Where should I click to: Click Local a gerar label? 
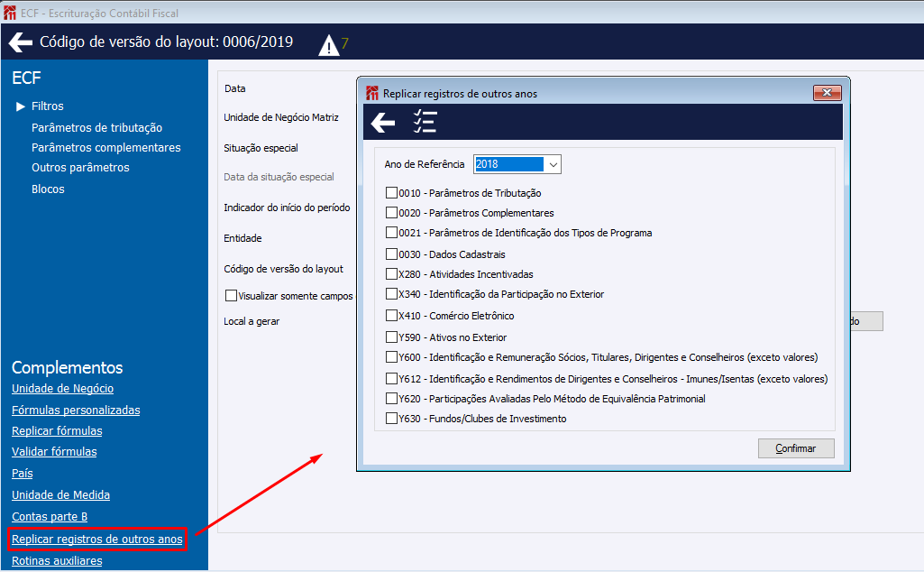click(251, 322)
